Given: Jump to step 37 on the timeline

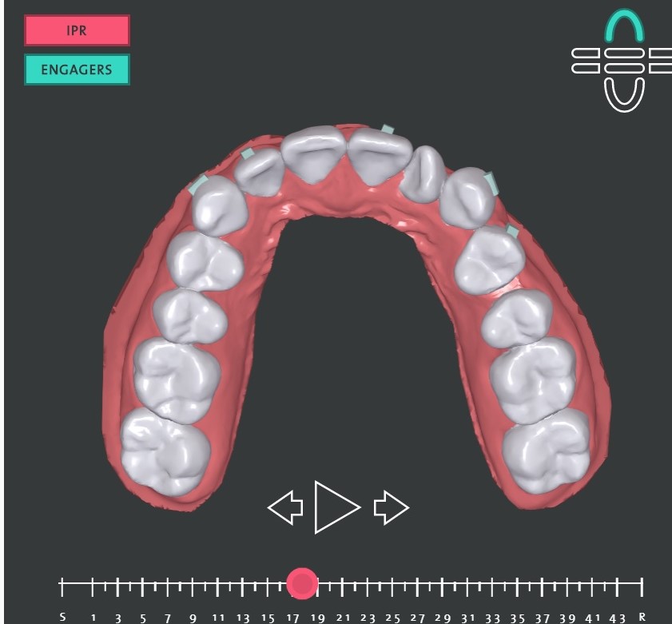Looking at the screenshot, I should [x=542, y=618].
